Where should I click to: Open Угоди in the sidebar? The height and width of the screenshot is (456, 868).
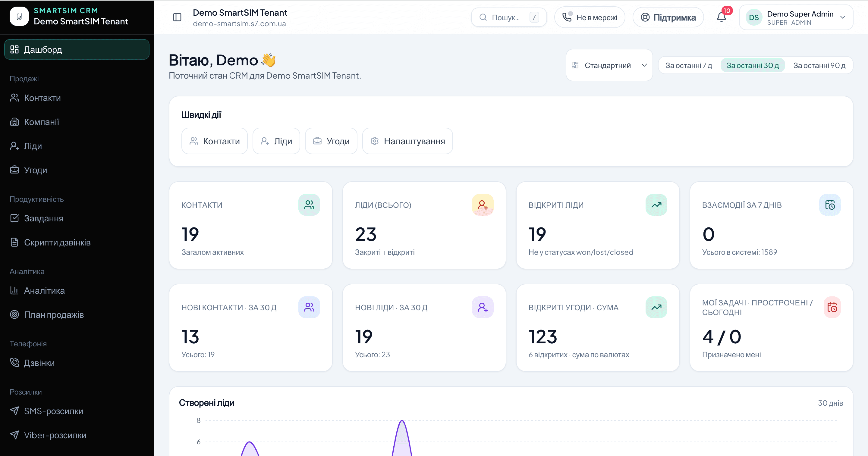point(77,170)
